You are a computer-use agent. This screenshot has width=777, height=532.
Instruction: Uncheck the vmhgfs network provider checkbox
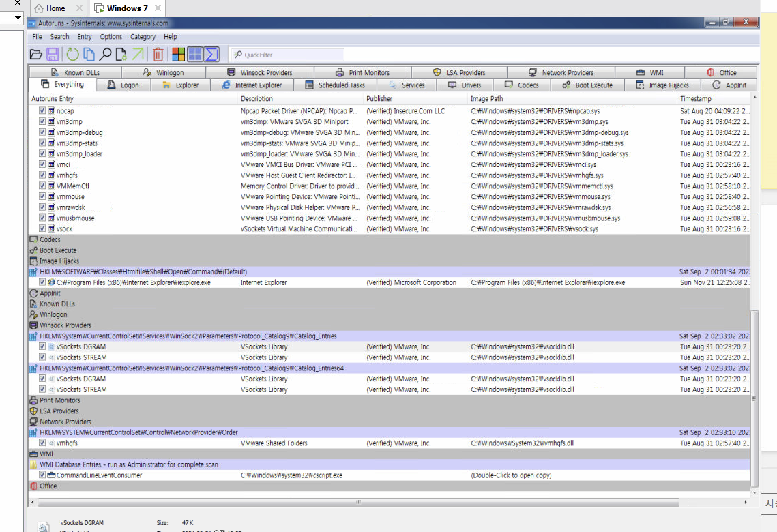click(42, 443)
